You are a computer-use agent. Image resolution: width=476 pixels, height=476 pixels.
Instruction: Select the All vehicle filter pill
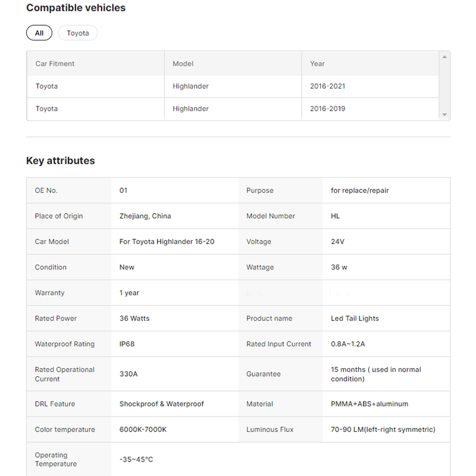39,33
